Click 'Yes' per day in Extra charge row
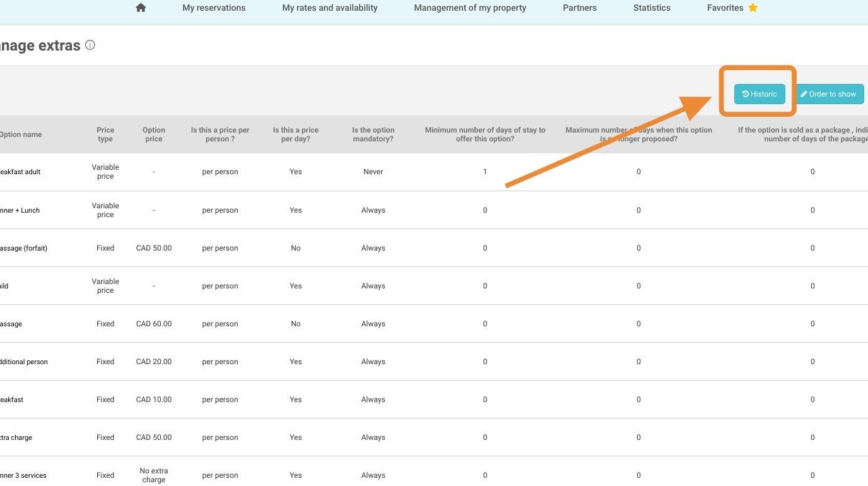Image resolution: width=868 pixels, height=486 pixels. click(296, 437)
